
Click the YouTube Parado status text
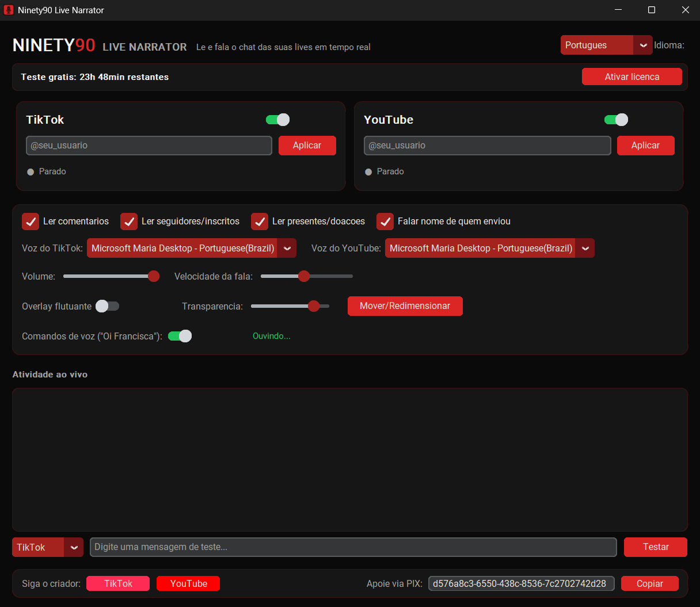[390, 171]
